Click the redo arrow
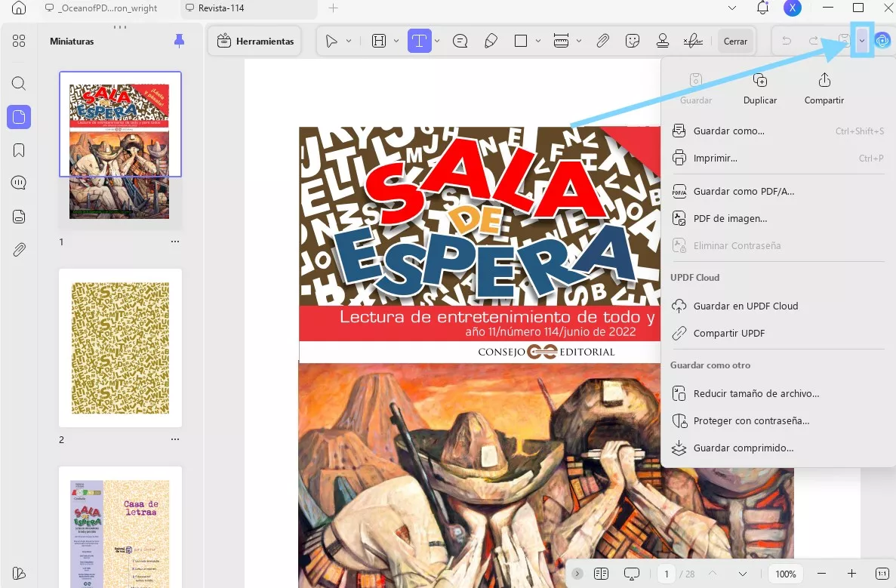Viewport: 896px width, 588px height. point(814,41)
